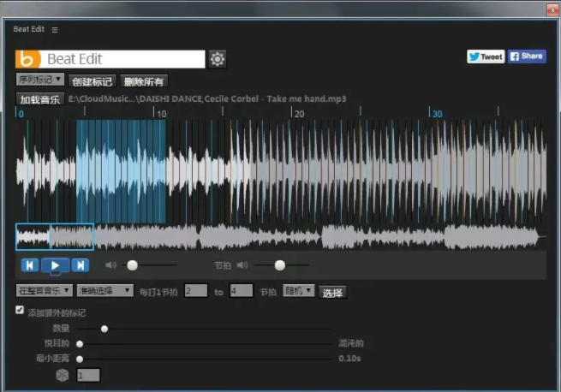Click the 加载音乐 button
The height and width of the screenshot is (392, 561).
pyautogui.click(x=40, y=99)
